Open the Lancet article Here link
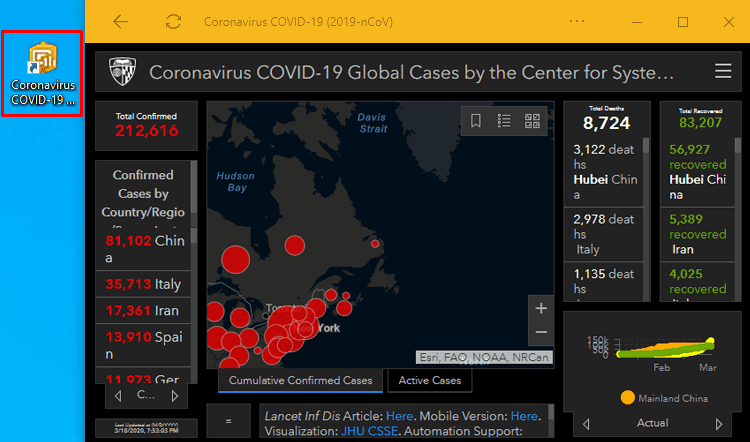The width and height of the screenshot is (750, 442). click(399, 416)
